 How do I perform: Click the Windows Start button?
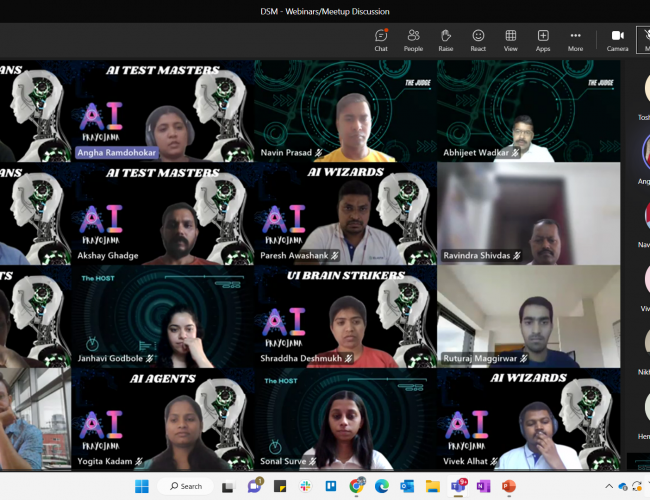pyautogui.click(x=142, y=486)
